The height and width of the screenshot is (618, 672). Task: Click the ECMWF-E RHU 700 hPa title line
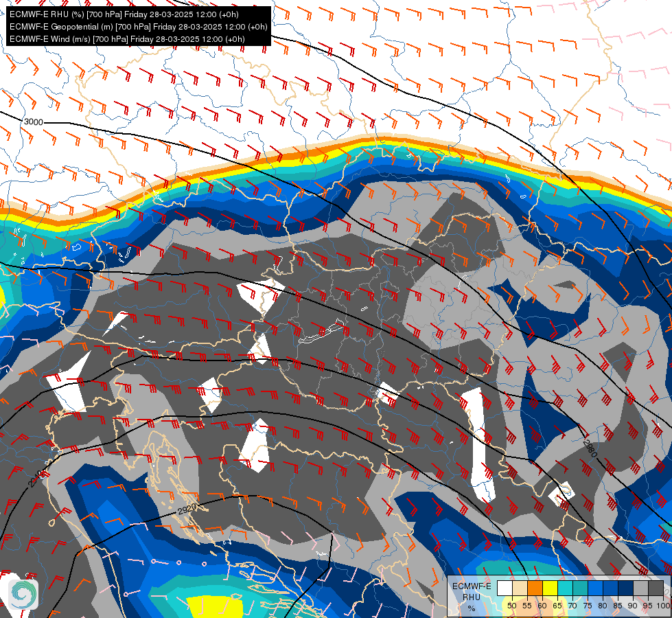[x=125, y=14]
